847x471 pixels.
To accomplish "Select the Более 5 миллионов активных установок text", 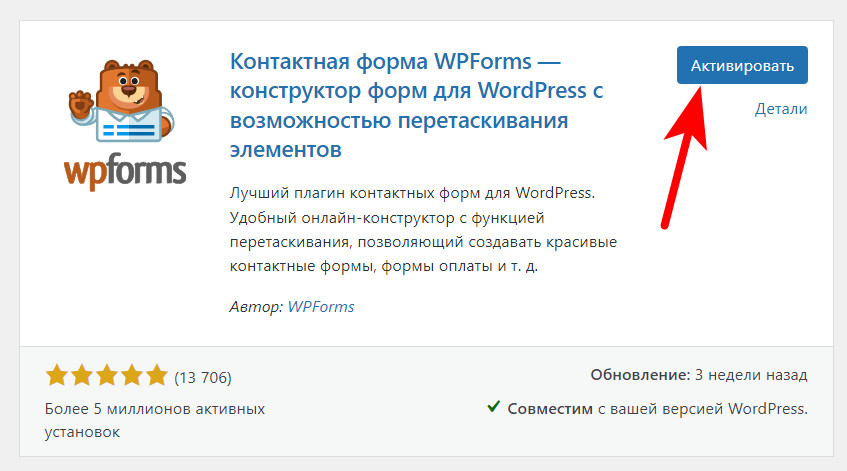I will (x=155, y=420).
